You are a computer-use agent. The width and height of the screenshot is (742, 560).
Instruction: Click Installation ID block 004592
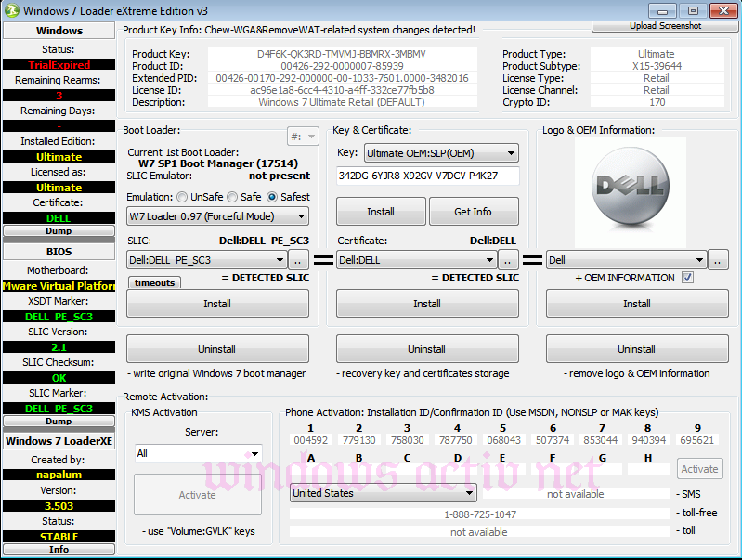point(311,440)
